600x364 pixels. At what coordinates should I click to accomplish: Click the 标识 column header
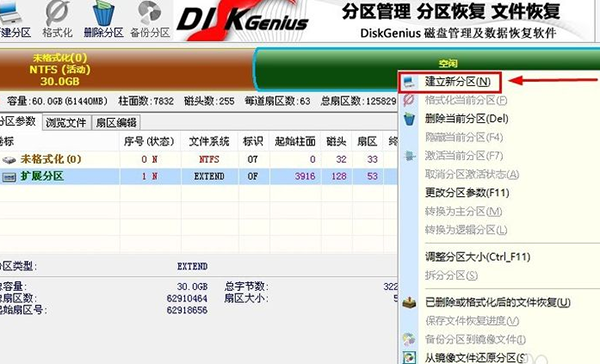(x=253, y=142)
